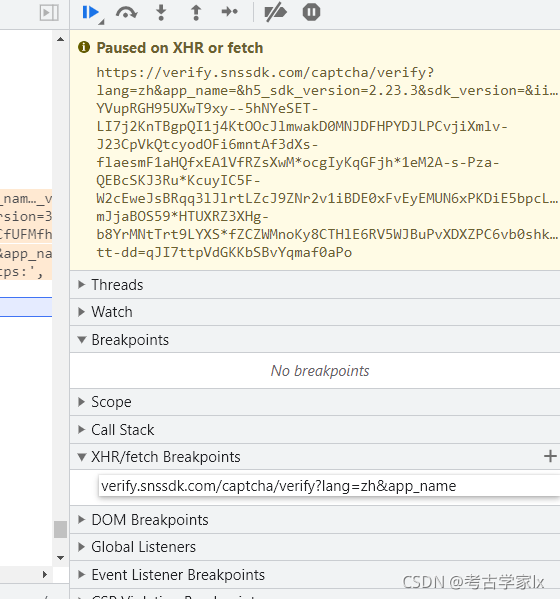Show the navigator sidebar panel icon

(49, 13)
